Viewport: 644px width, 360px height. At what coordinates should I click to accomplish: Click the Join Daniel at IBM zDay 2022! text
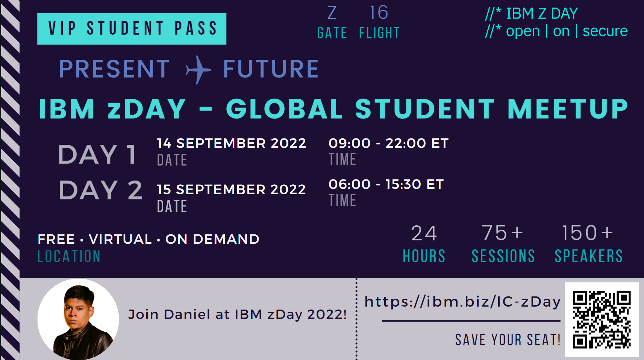click(x=238, y=314)
